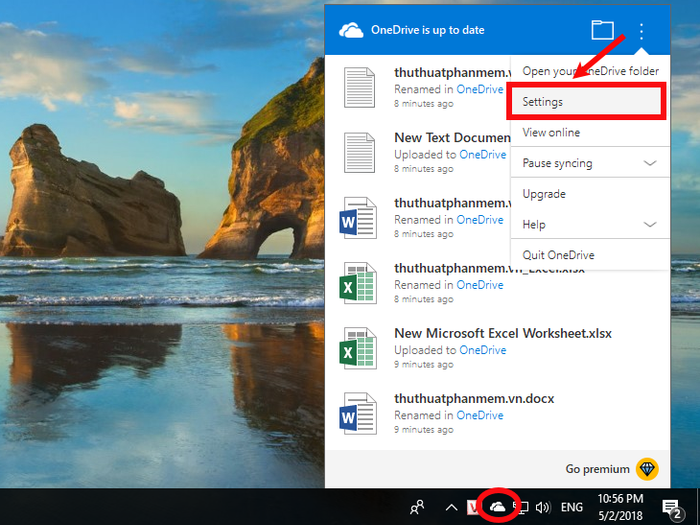
Task: Click the Excel icon for New Microsoft Excel Worksheet.xlsx
Action: point(358,348)
